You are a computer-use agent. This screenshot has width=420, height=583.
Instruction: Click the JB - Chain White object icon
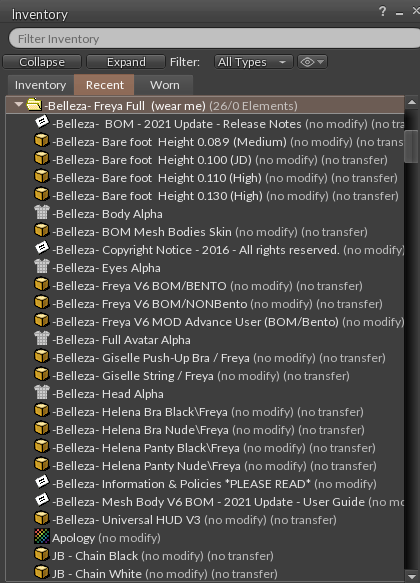[x=42, y=572]
